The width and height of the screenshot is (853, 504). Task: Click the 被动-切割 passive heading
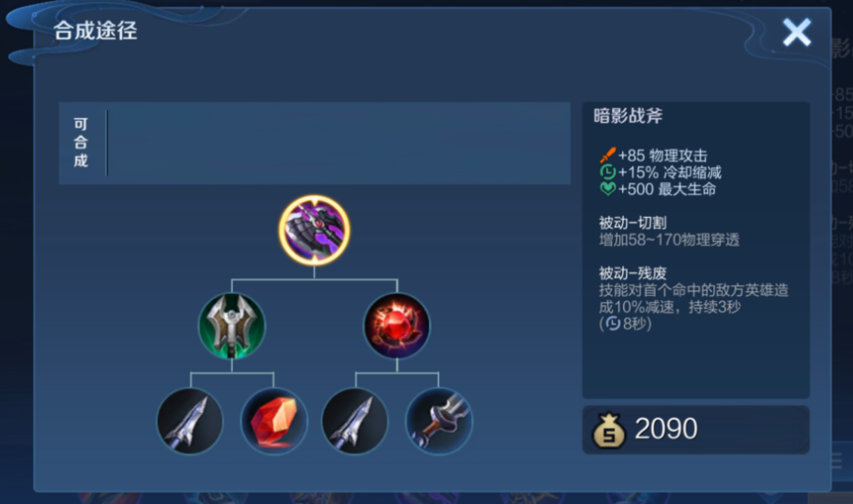coord(632,222)
